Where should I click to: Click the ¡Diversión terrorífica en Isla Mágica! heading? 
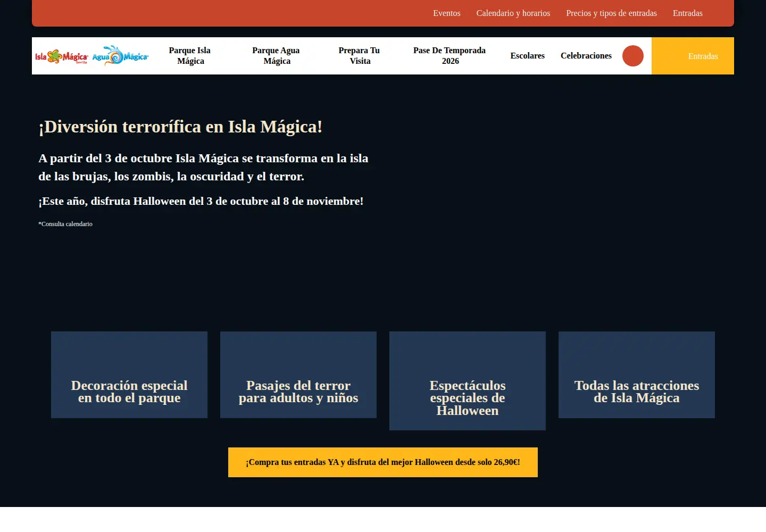[180, 127]
